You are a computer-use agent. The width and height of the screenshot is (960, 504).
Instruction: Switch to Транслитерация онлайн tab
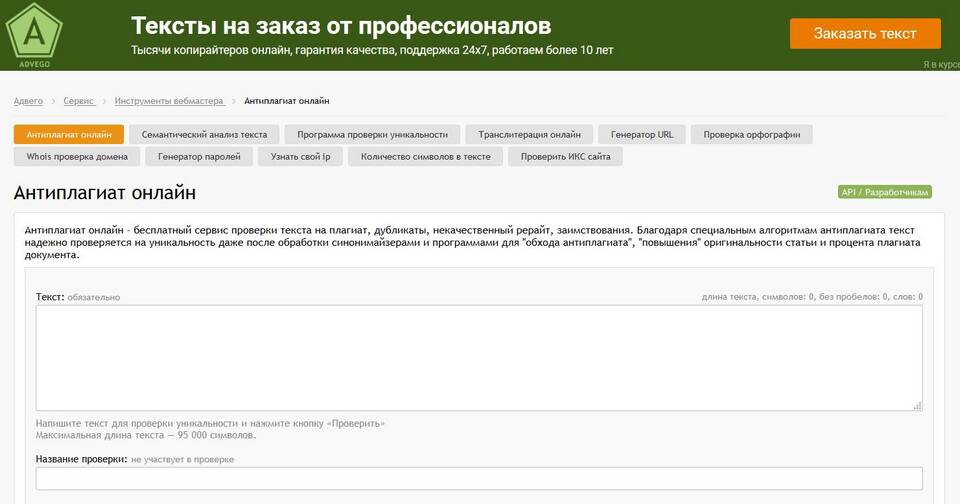(x=529, y=134)
